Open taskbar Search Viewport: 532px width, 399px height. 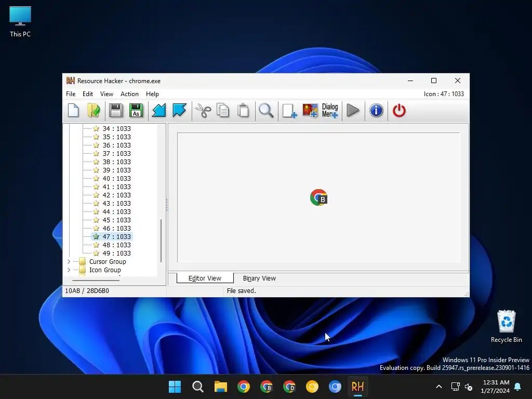(197, 387)
